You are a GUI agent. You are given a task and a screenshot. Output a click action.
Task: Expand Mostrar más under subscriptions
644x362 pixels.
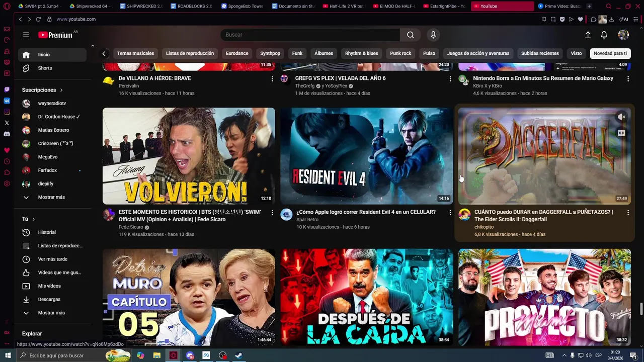[x=52, y=197]
